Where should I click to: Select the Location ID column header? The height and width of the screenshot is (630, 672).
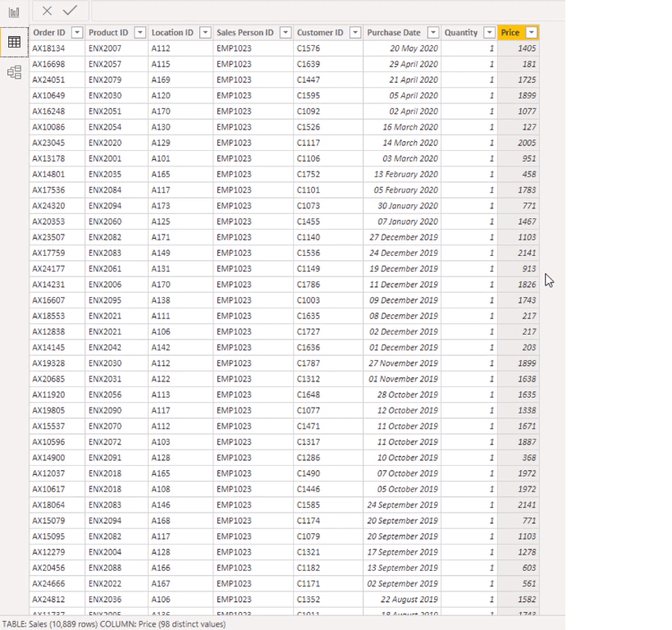point(181,33)
